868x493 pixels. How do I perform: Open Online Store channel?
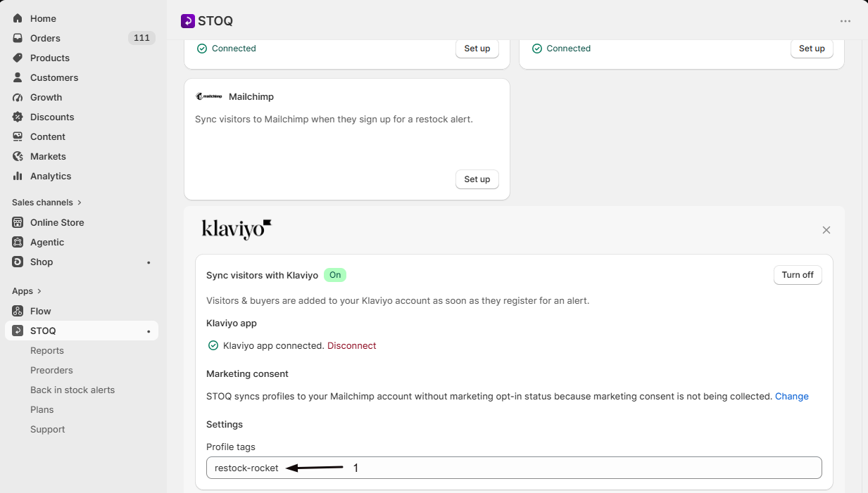pyautogui.click(x=57, y=222)
